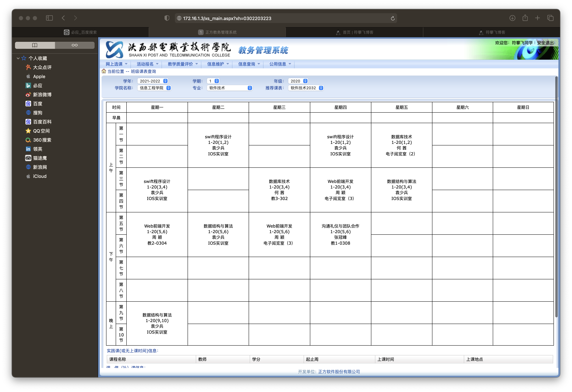Click the 上课地点 column header
The width and height of the screenshot is (572, 392).
point(508,359)
